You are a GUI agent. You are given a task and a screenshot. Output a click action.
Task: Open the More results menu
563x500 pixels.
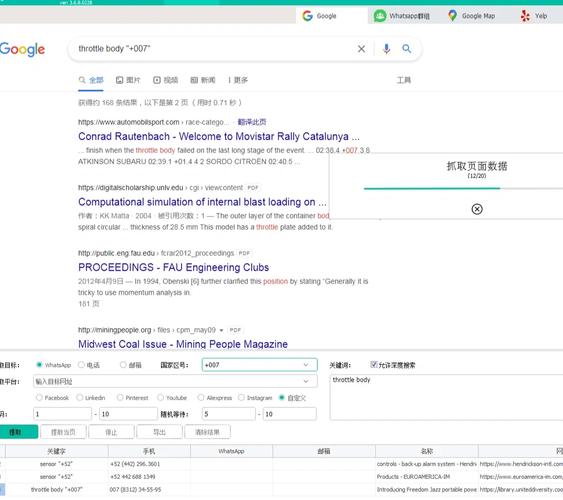coord(238,80)
